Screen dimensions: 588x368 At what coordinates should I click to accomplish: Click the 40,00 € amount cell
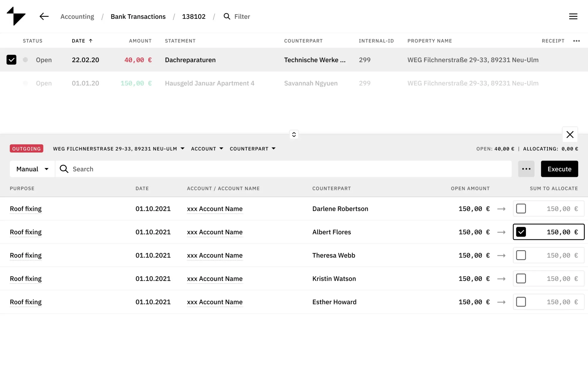[138, 60]
